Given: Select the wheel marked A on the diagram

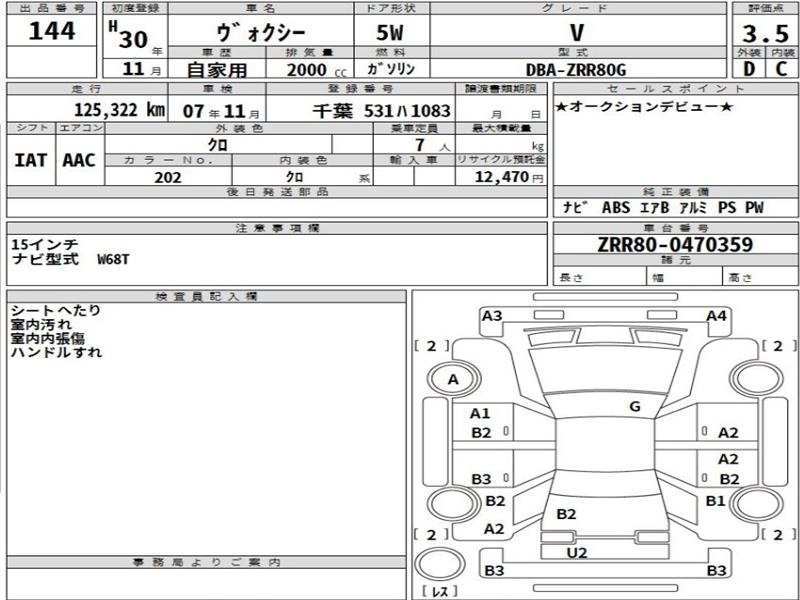Looking at the screenshot, I should tap(453, 379).
